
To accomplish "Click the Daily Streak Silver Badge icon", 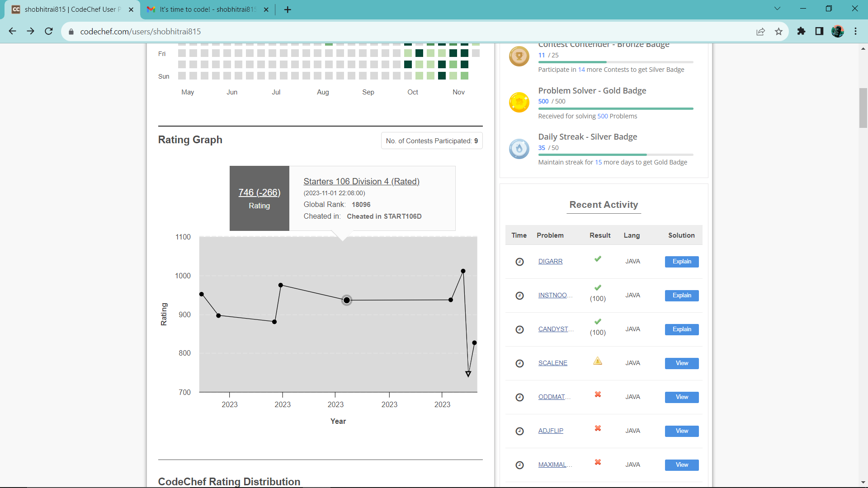I will [519, 149].
